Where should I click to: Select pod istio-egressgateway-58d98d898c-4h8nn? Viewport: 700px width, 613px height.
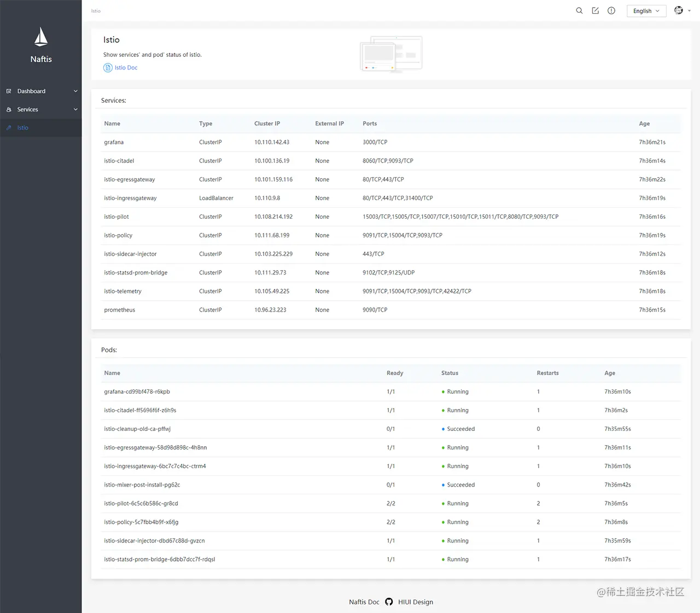155,447
